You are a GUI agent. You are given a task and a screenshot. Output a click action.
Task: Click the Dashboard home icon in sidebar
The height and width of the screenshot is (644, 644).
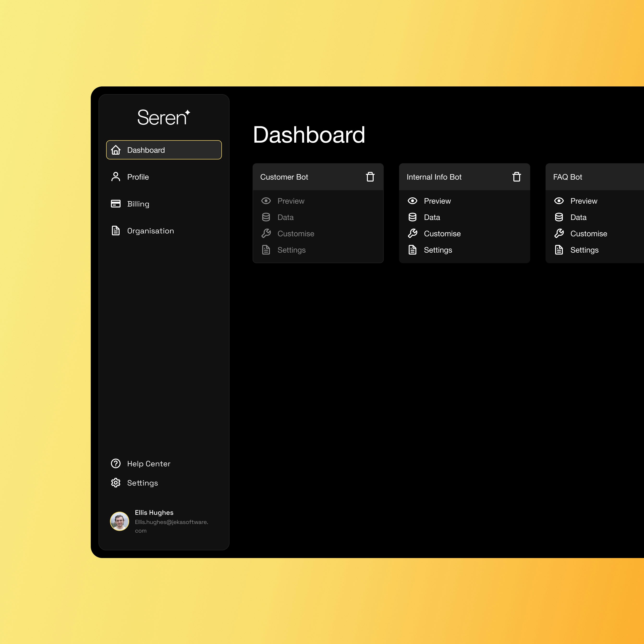pyautogui.click(x=116, y=150)
